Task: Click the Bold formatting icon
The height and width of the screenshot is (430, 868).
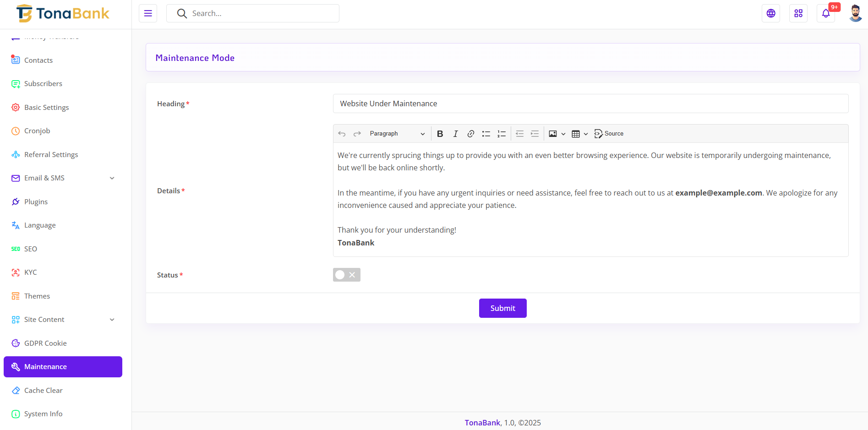Action: [440, 134]
